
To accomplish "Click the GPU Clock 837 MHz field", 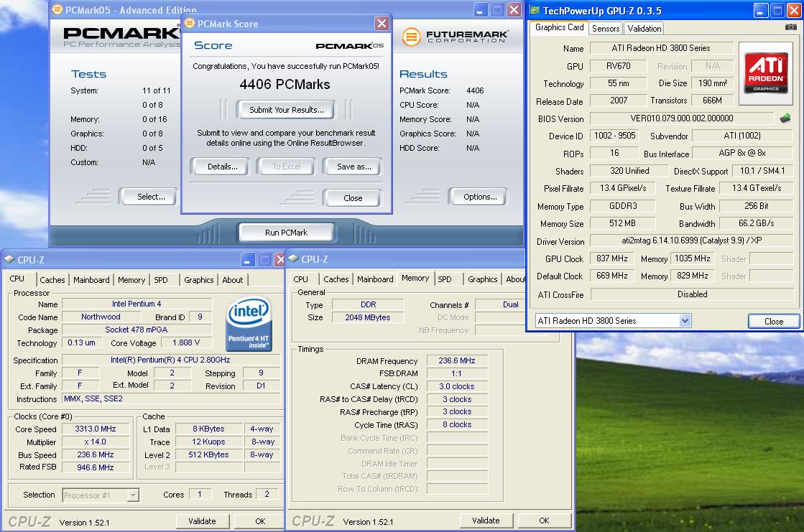I will click(611, 259).
